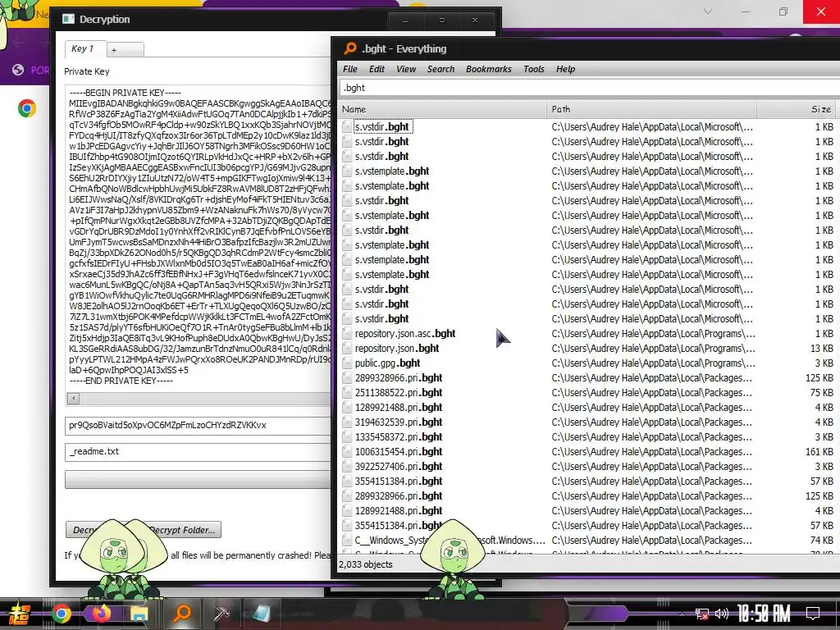Click the network tray icon
Screen dimensions: 840x630
click(701, 614)
